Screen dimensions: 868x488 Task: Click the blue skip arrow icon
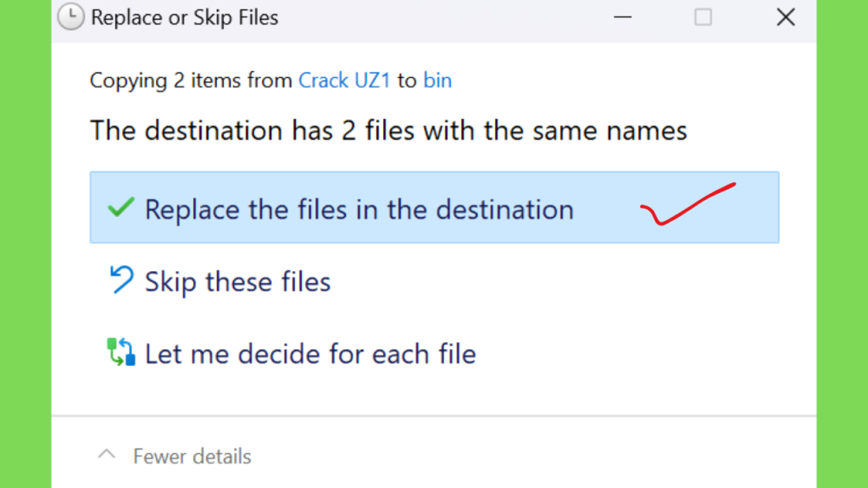pyautogui.click(x=121, y=280)
